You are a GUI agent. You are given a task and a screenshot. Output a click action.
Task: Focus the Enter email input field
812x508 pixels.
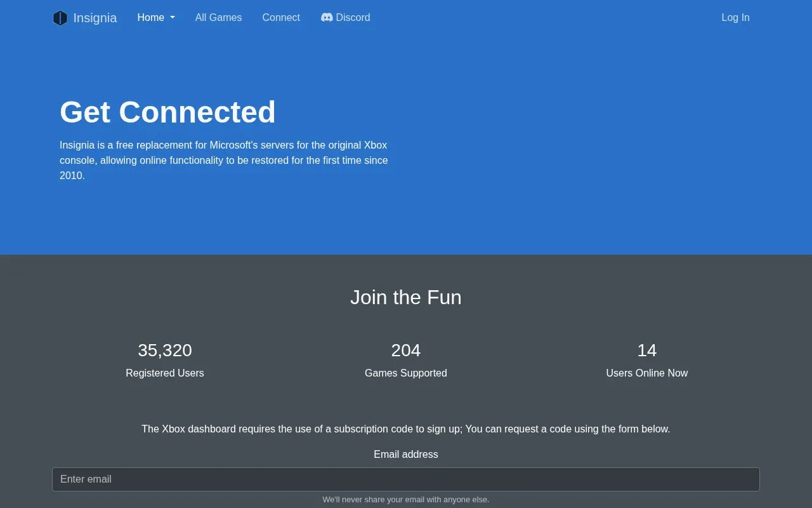point(406,479)
